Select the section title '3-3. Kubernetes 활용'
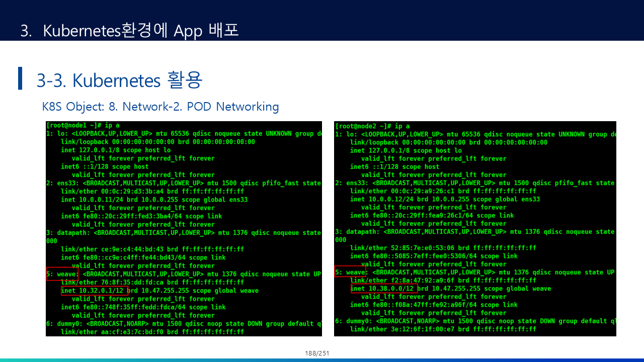 coord(120,80)
